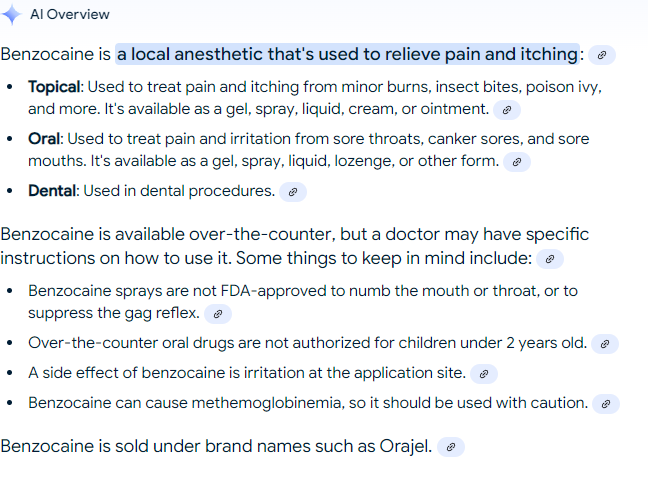The height and width of the screenshot is (494, 648).
Task: Click the 'Benzocaine is available over-the-counter' sentence
Action: 167,235
